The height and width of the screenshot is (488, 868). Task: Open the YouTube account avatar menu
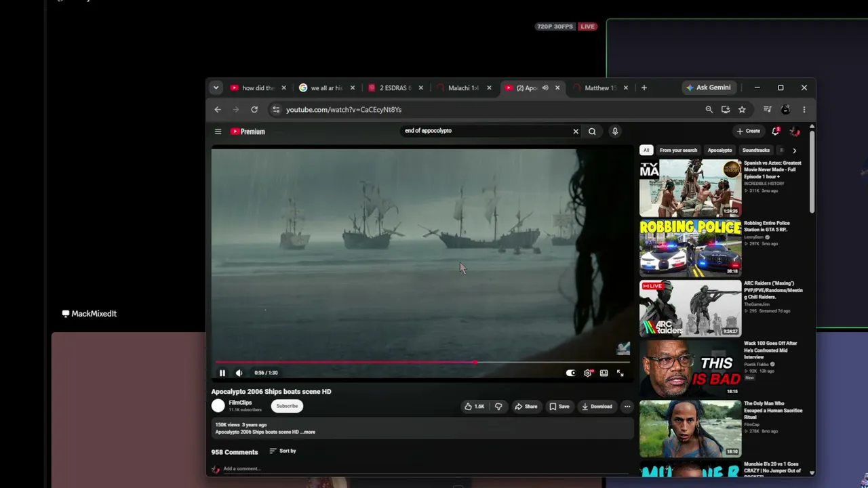(x=795, y=131)
